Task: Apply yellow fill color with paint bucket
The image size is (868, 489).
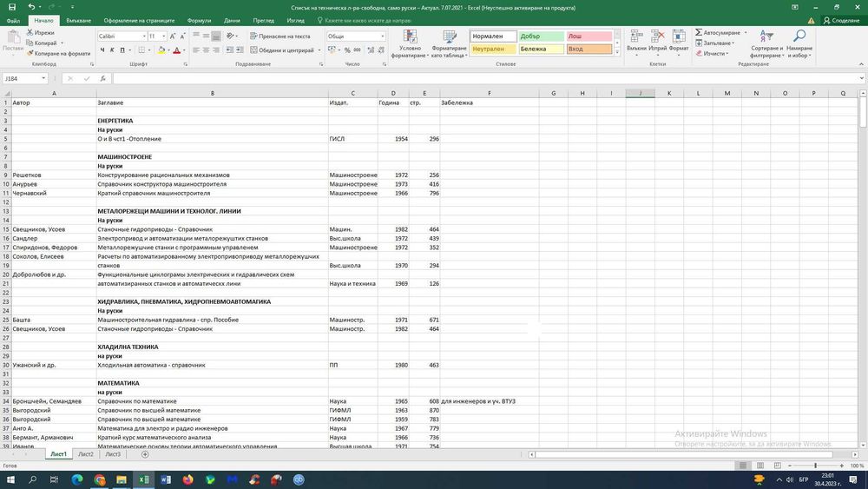Action: point(161,50)
